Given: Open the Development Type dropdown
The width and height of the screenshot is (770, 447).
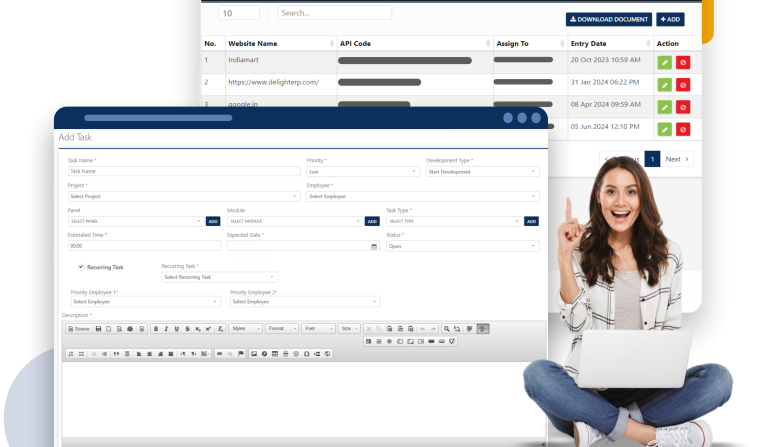Looking at the screenshot, I should click(x=482, y=172).
